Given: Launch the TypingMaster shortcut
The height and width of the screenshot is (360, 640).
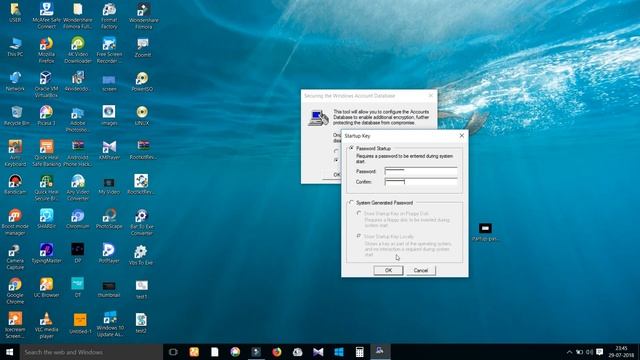Looking at the screenshot, I should pos(46,253).
